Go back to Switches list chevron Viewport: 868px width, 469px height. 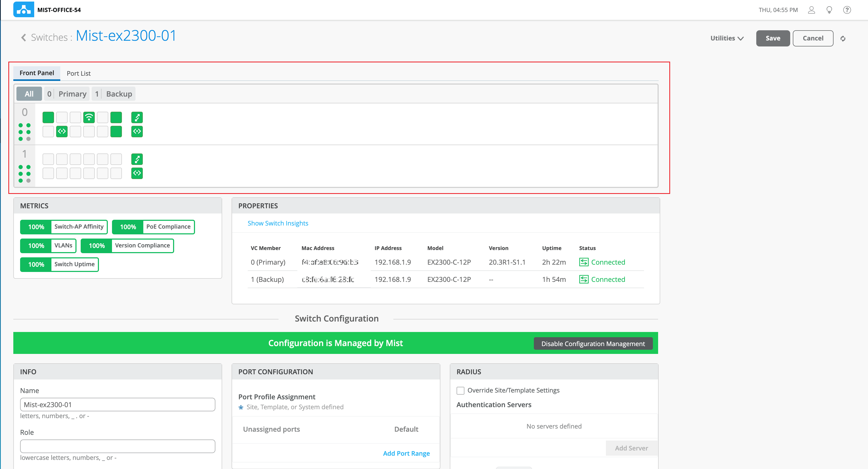(23, 37)
